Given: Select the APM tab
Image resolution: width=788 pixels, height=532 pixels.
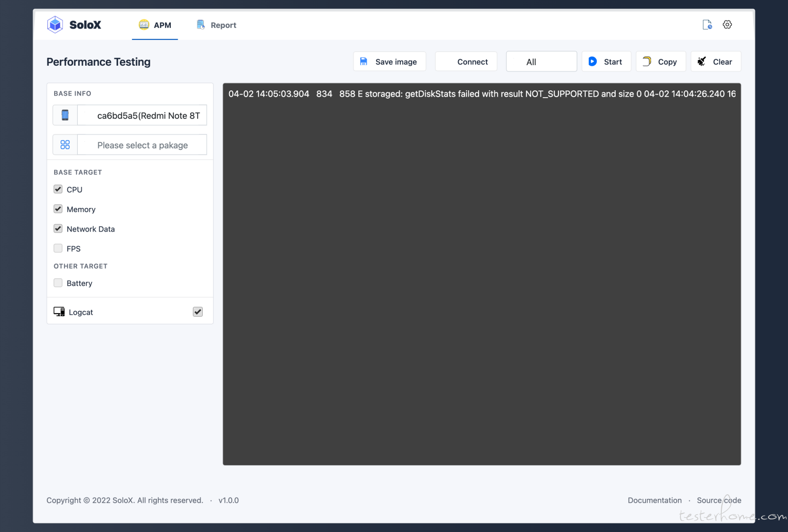Looking at the screenshot, I should point(155,25).
